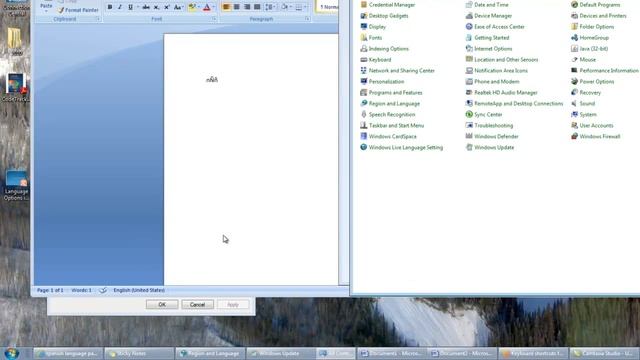Open the Font dialog launcher
Screen dimensions: 640x360
click(214, 19)
